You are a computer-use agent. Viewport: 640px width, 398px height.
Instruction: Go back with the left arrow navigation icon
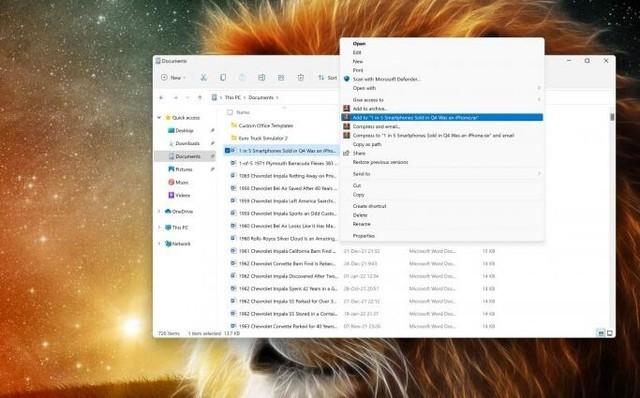point(161,98)
